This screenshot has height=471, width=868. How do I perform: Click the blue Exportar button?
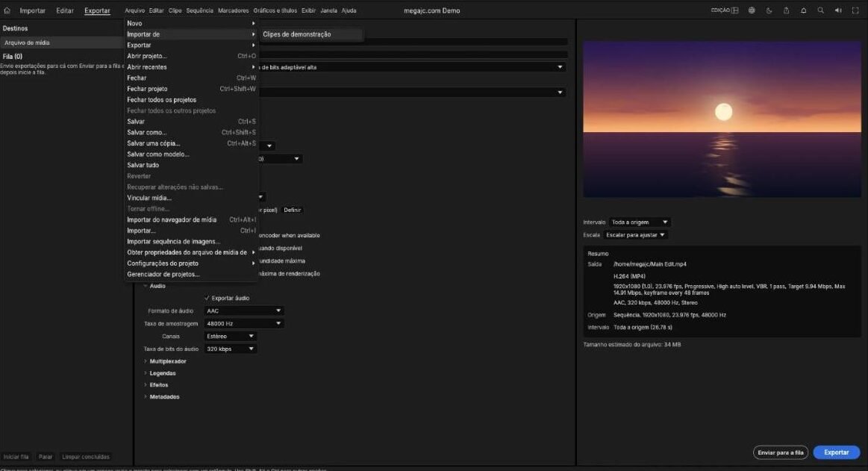pos(836,453)
